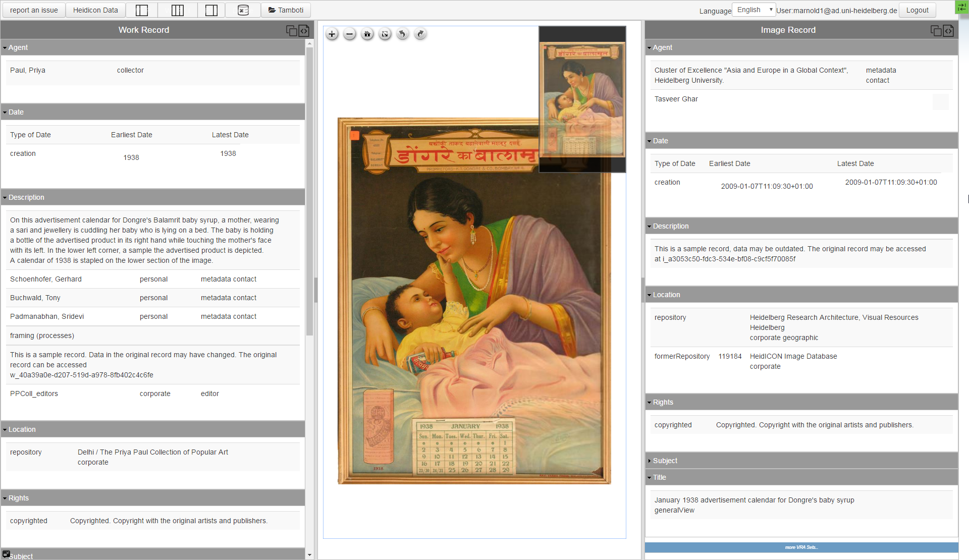Viewport: 969px width, 560px height.
Task: Collapse Location section in Image Record
Action: click(666, 295)
